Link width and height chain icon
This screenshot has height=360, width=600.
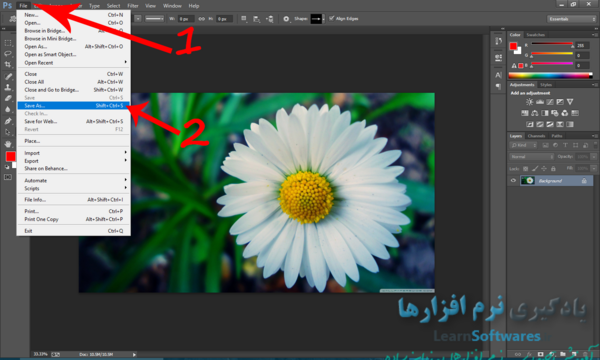pyautogui.click(x=201, y=19)
